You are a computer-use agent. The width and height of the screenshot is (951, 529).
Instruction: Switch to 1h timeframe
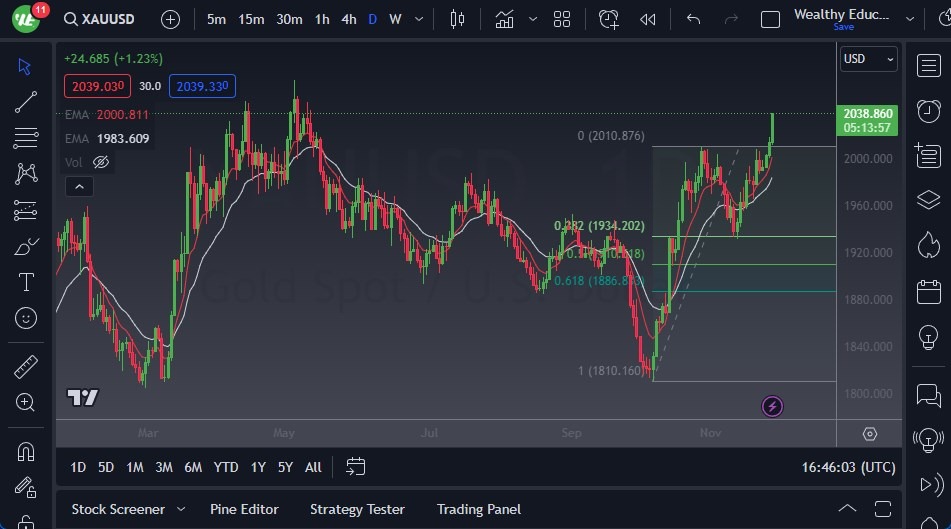[x=322, y=19]
